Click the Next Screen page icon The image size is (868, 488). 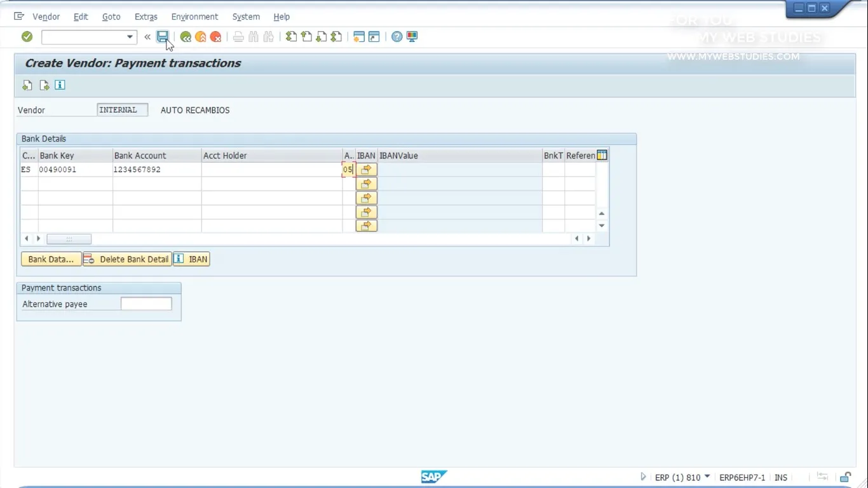(x=44, y=85)
